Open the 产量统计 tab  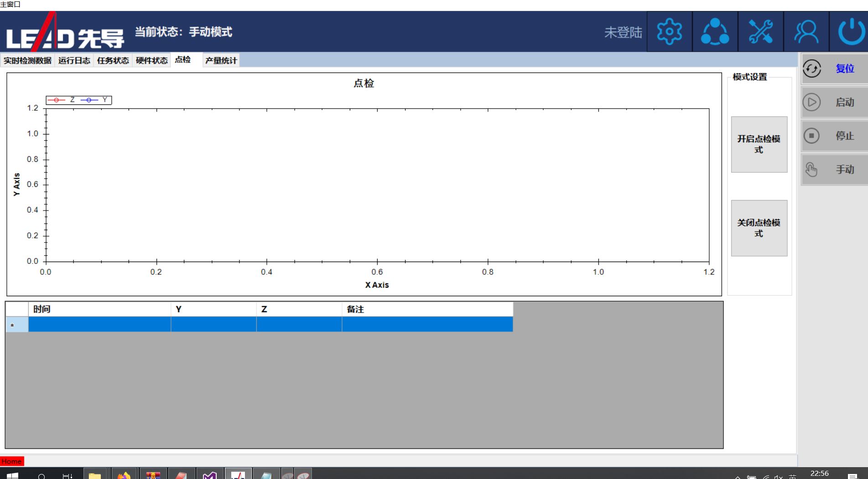(221, 61)
